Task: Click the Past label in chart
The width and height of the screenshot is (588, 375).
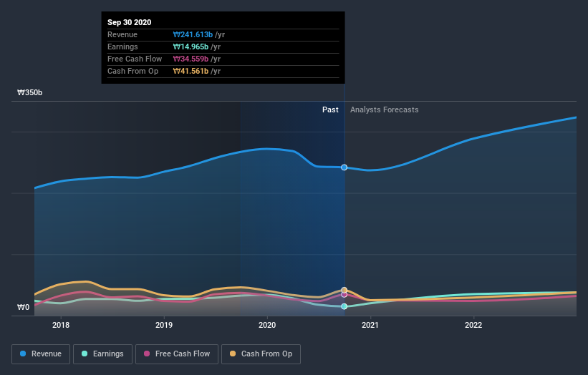Action: click(330, 109)
